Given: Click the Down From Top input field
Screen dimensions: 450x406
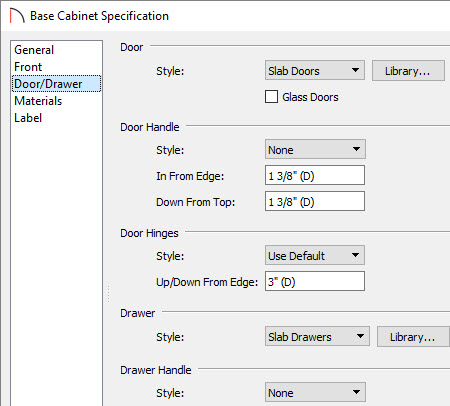Looking at the screenshot, I should (315, 201).
